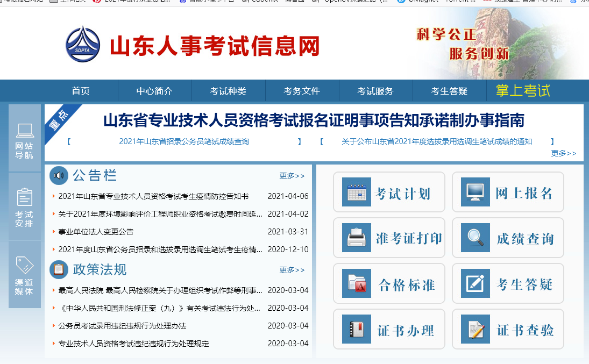Click the printer icon for 准考证打印

tap(356, 238)
